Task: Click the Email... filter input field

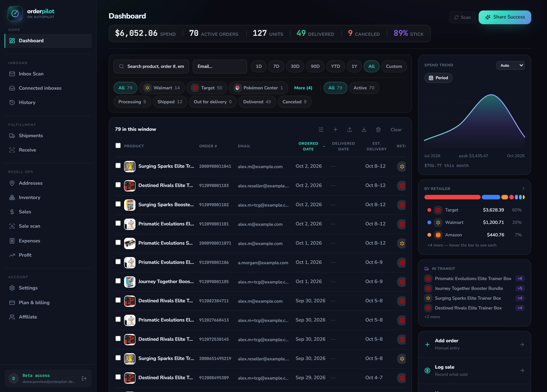Action: click(x=220, y=66)
